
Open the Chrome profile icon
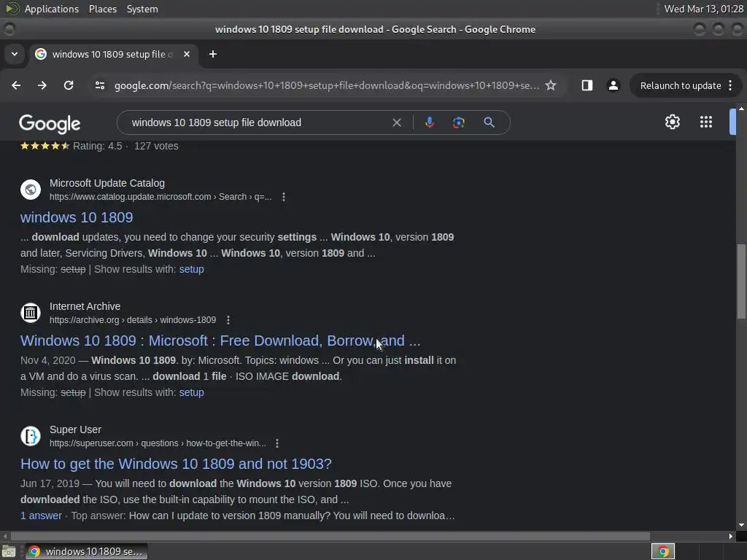[x=613, y=85]
